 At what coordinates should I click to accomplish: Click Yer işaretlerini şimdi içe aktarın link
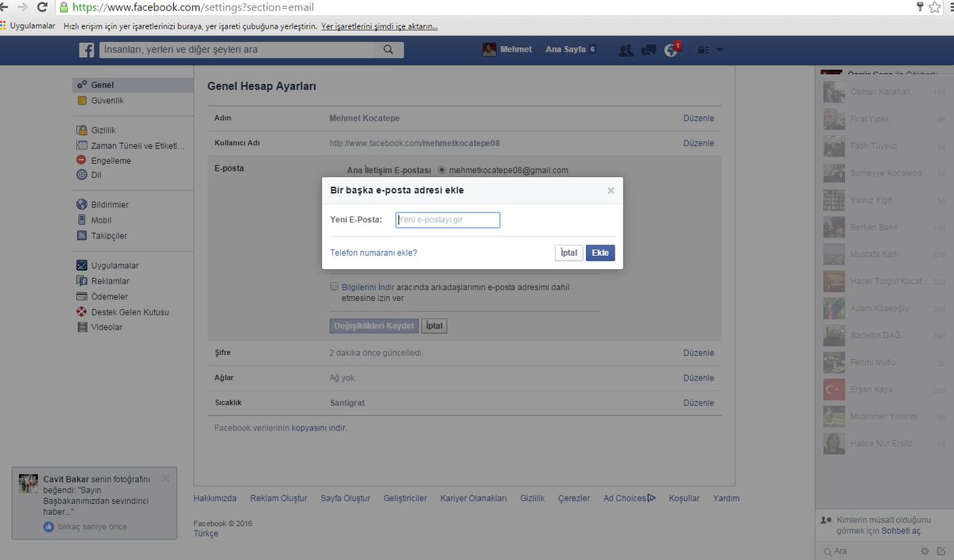coord(379,26)
